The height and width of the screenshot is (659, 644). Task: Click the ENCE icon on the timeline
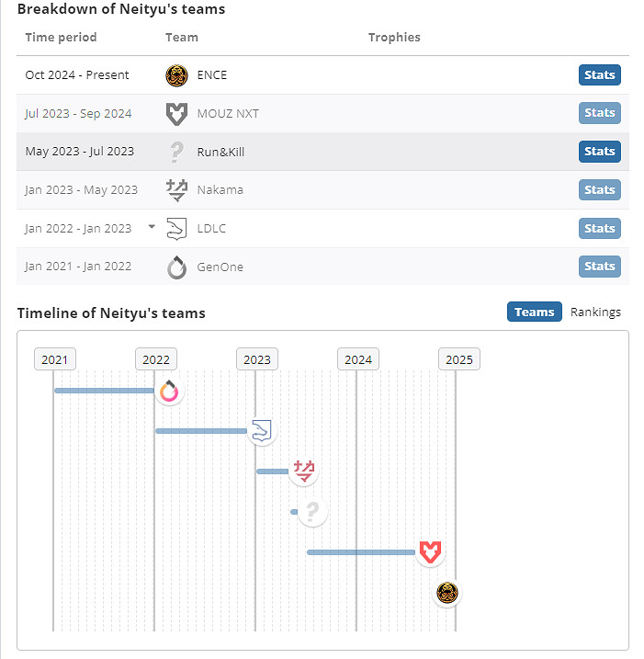pyautogui.click(x=447, y=593)
